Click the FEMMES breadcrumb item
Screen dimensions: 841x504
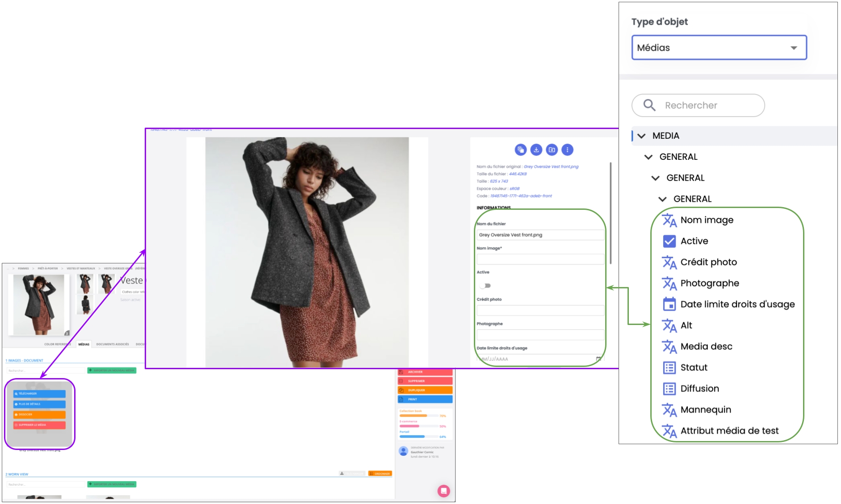click(23, 268)
